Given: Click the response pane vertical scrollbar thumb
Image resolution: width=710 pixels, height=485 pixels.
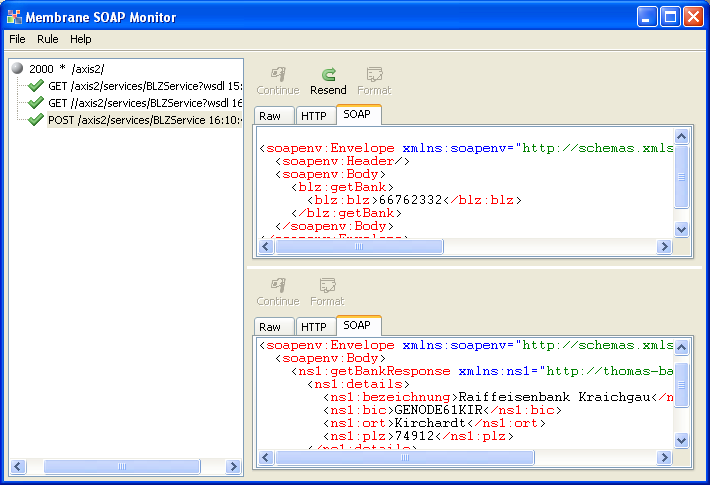Looking at the screenshot, I should pyautogui.click(x=681, y=385).
